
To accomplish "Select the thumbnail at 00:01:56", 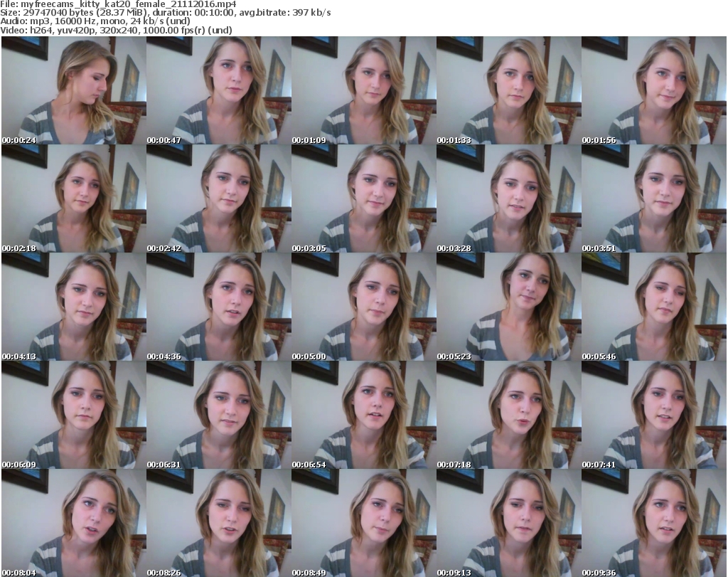I will [x=654, y=90].
